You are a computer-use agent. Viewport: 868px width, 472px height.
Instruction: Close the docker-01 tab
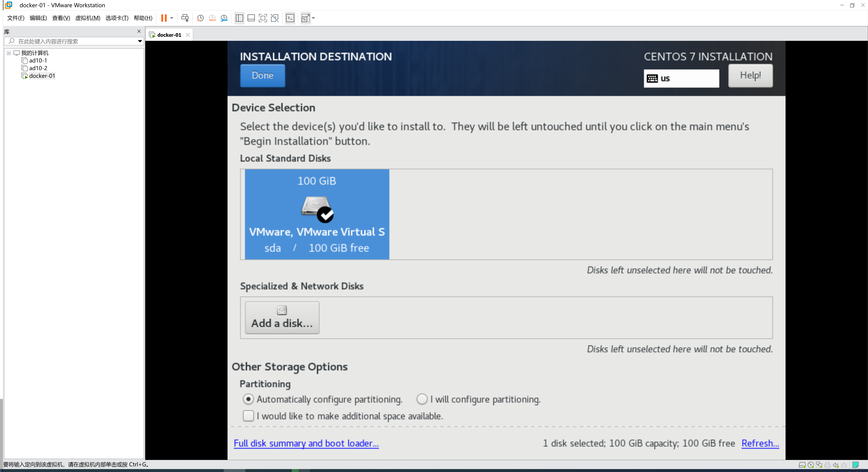coord(188,35)
